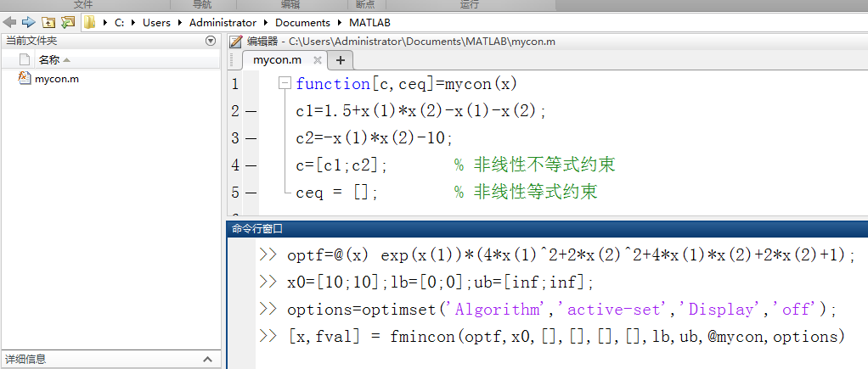
Task: Click on c=[c1;c2]; code
Action: coord(342,165)
